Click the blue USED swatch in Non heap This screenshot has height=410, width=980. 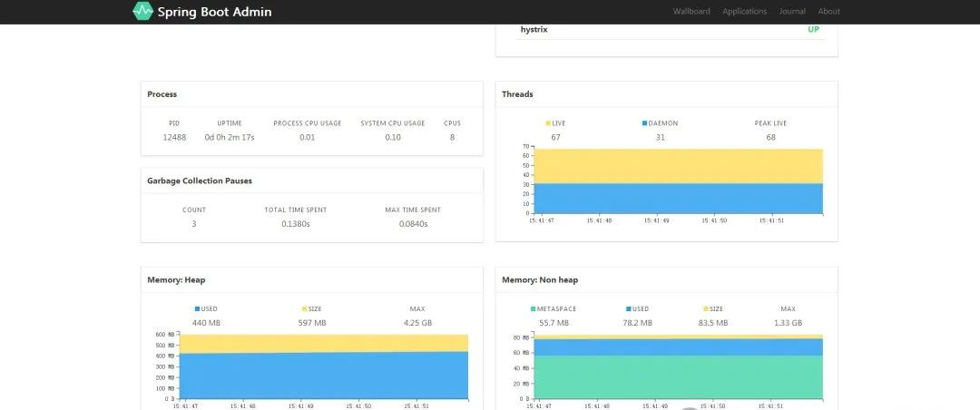point(629,308)
